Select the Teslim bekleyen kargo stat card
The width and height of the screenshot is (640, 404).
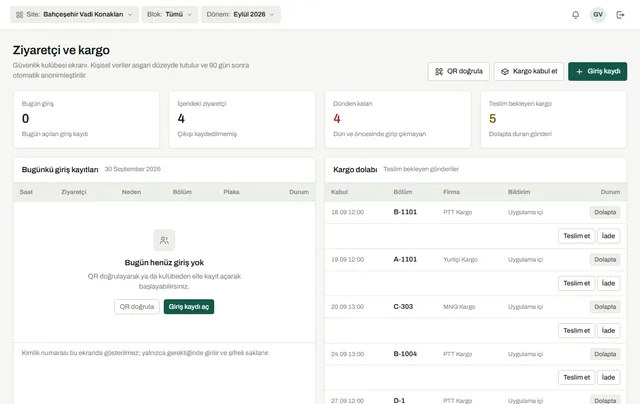point(553,119)
